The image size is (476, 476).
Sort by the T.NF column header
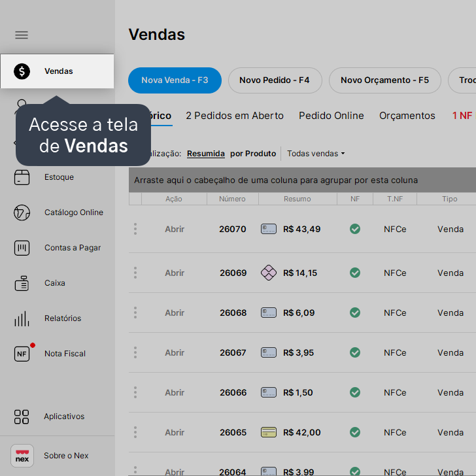[395, 199]
